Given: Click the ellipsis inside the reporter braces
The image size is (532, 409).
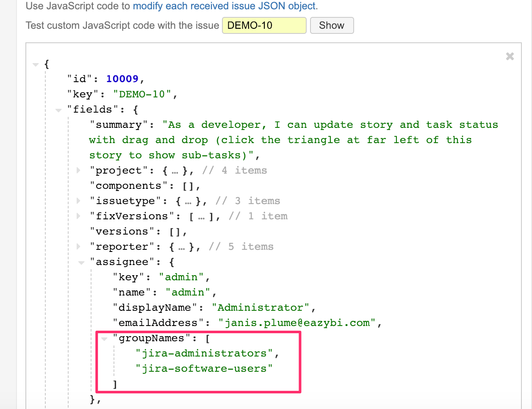Looking at the screenshot, I should (181, 247).
